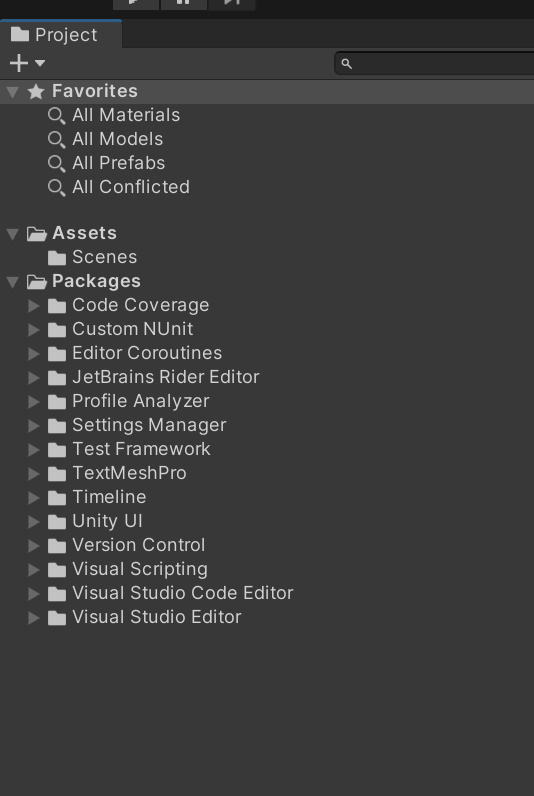Viewport: 534px width, 796px height.
Task: Collapse the Favorites section
Action: click(13, 92)
